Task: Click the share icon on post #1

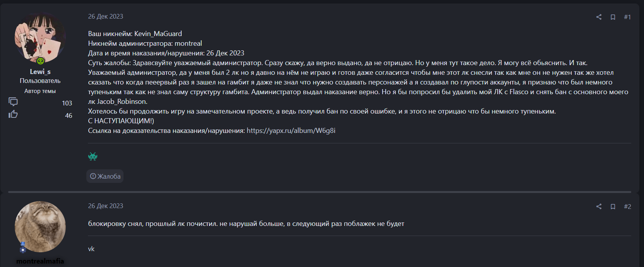Action: (x=599, y=17)
